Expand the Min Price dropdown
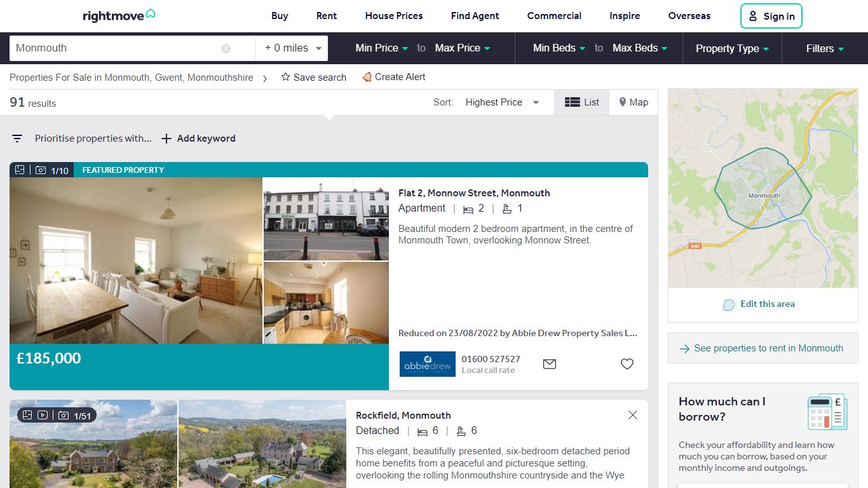Screen dimensions: 868x488 [x=382, y=48]
